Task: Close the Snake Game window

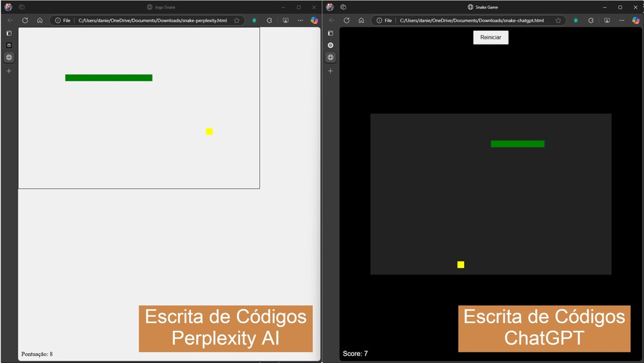Action: click(635, 7)
